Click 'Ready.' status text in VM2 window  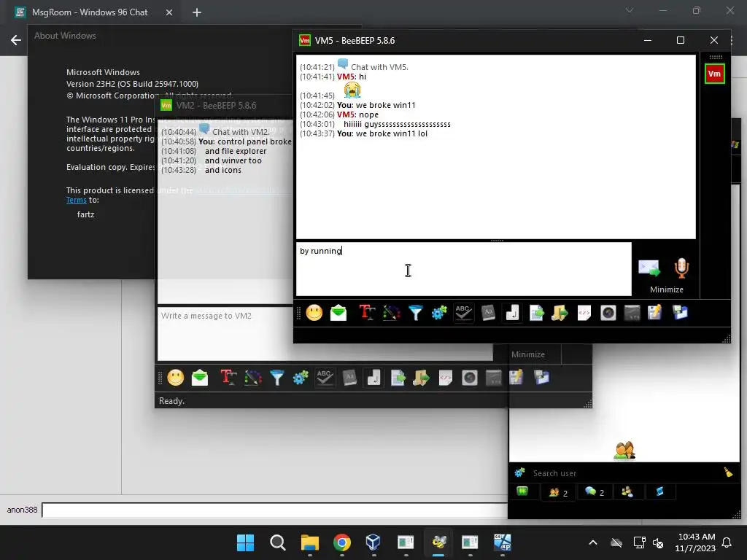pyautogui.click(x=171, y=401)
